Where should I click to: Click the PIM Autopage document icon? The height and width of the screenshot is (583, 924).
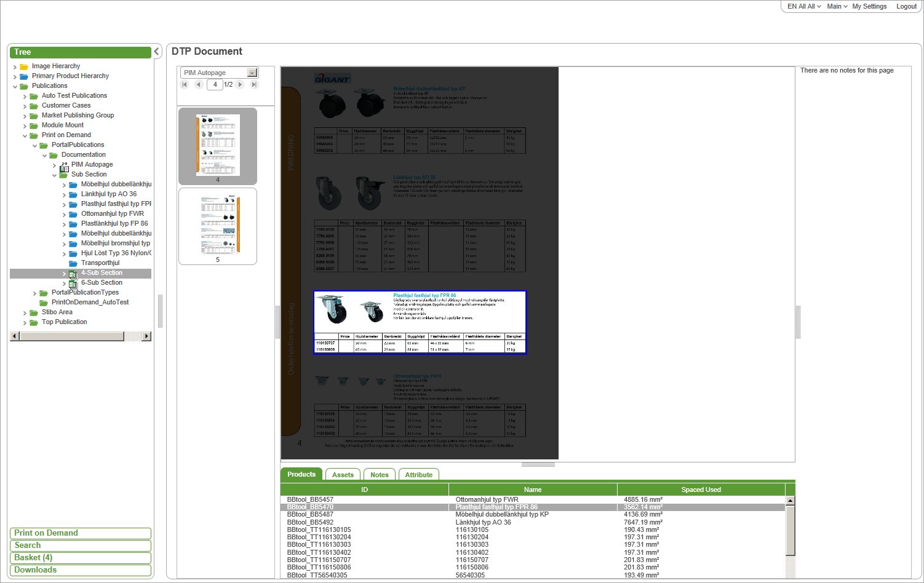click(64, 165)
